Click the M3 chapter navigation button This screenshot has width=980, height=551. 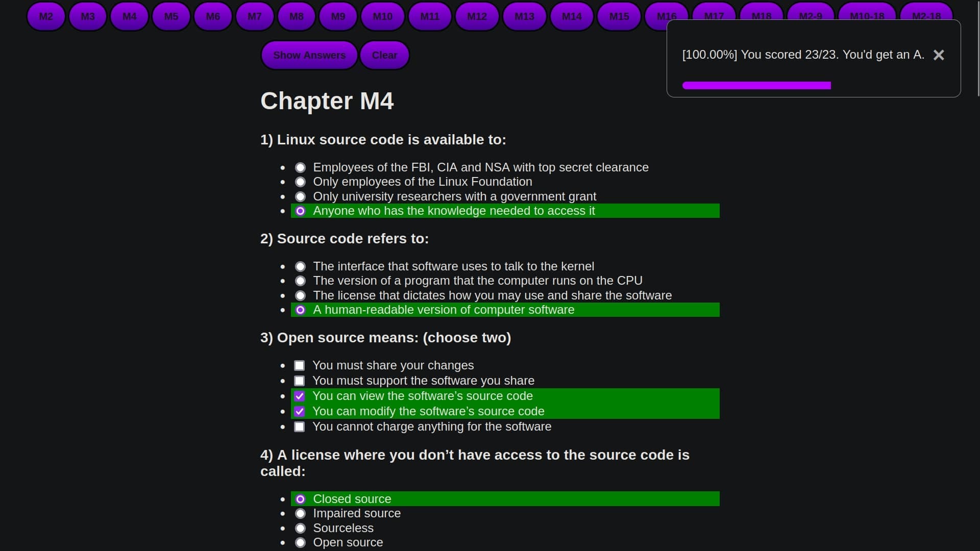(x=88, y=16)
